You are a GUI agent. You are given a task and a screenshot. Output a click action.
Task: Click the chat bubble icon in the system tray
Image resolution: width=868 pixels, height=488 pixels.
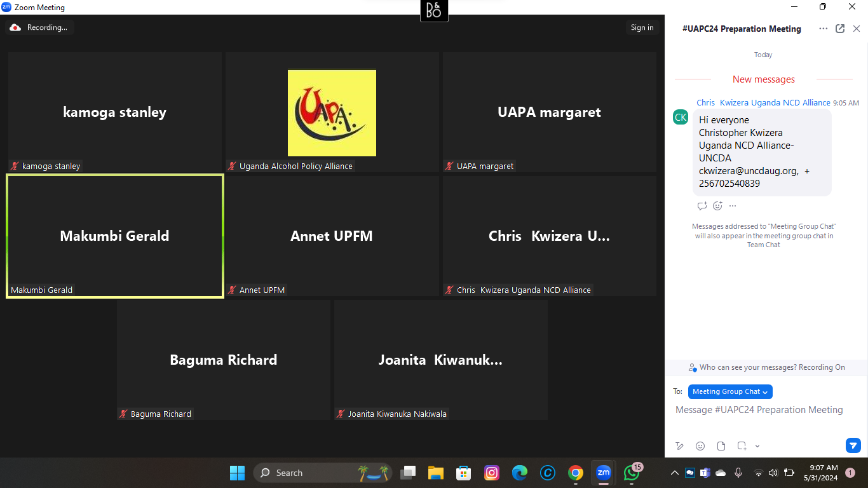tap(690, 473)
